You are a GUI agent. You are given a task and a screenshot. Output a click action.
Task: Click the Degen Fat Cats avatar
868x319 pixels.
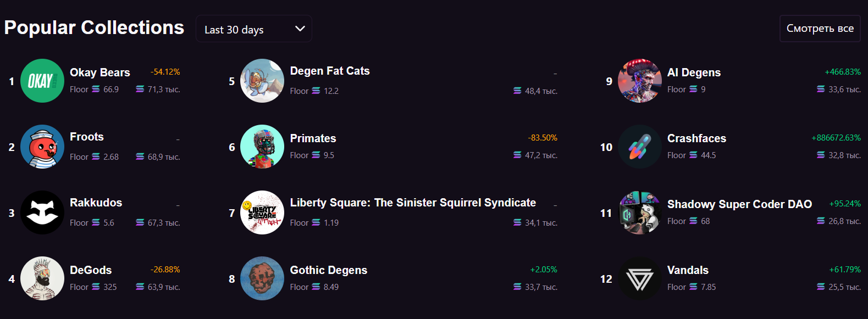click(x=262, y=81)
